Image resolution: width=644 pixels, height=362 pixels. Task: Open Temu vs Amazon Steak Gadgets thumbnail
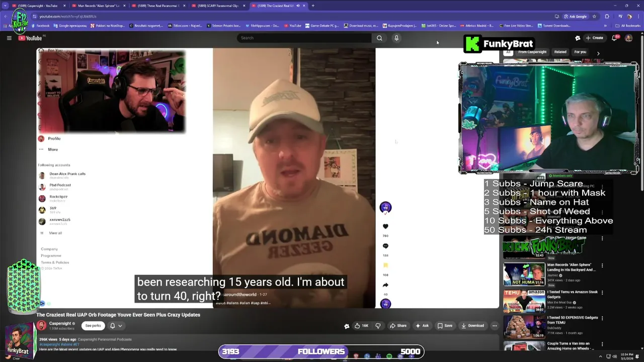click(524, 301)
